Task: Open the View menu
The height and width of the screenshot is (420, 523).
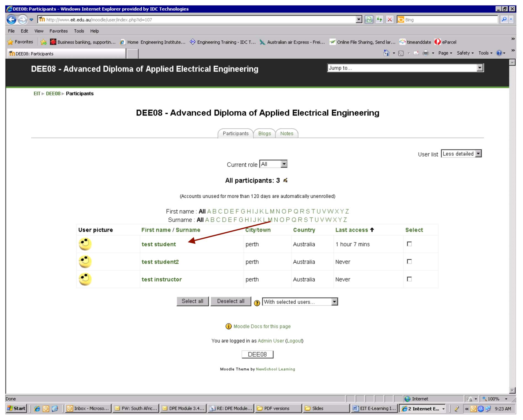Action: coord(39,31)
